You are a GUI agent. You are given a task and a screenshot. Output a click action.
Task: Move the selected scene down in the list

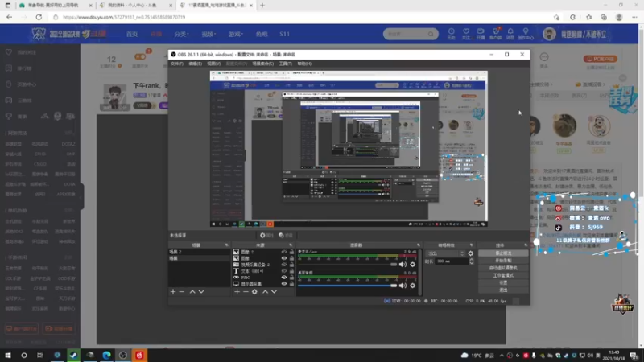pos(201,292)
